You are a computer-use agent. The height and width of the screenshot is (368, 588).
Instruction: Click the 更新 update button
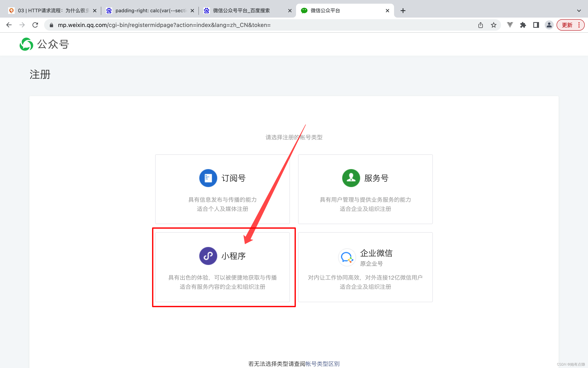click(567, 25)
